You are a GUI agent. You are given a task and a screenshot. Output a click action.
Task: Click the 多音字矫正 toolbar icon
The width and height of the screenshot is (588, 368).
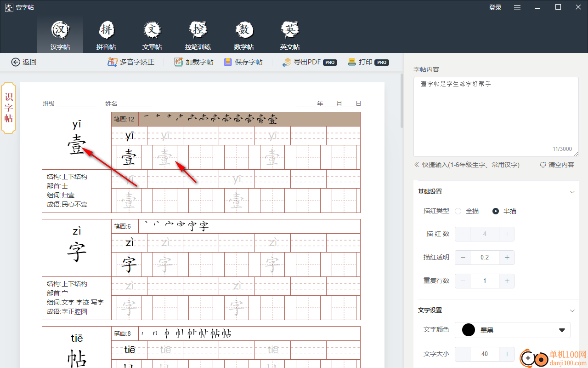pyautogui.click(x=112, y=62)
